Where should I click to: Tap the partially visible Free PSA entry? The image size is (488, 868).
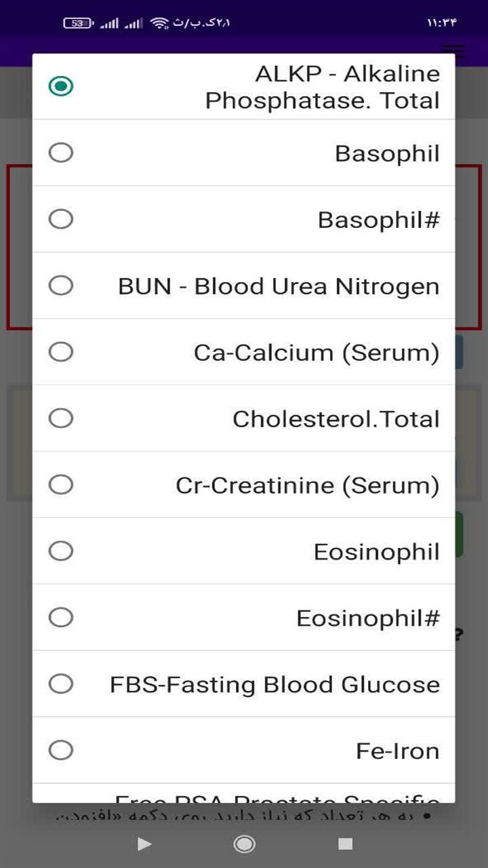[x=244, y=794]
